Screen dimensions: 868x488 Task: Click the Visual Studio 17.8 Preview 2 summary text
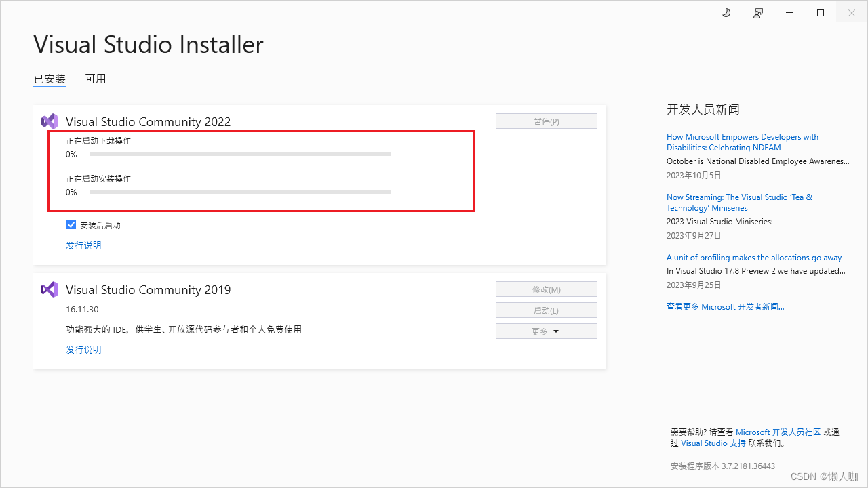pyautogui.click(x=756, y=271)
